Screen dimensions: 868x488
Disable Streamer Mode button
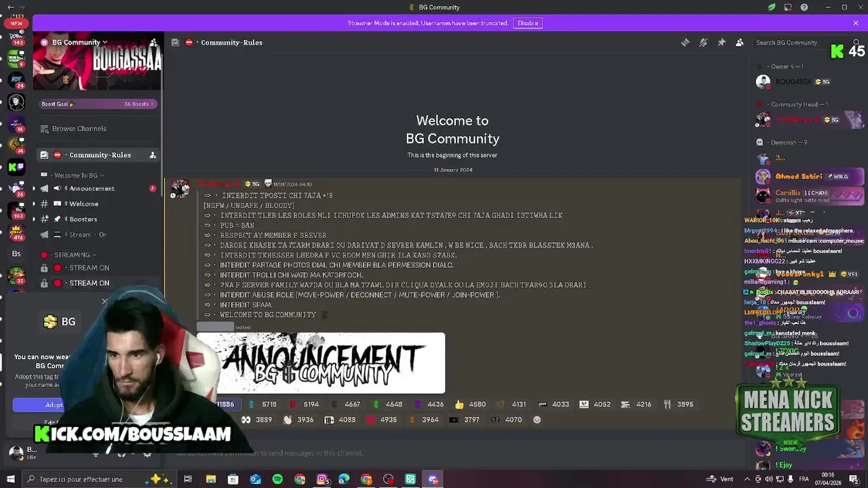[x=528, y=23]
